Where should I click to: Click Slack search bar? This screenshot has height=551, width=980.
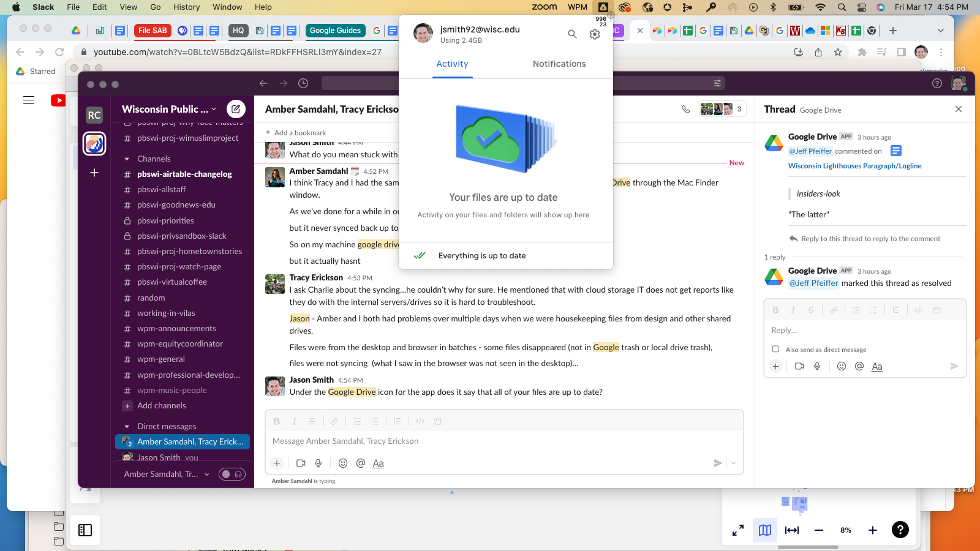point(523,83)
